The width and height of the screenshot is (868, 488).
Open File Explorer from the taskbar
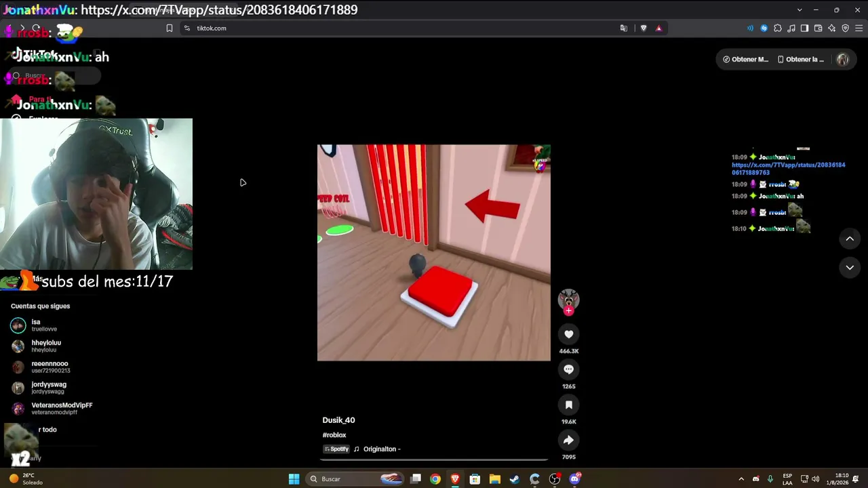495,479
